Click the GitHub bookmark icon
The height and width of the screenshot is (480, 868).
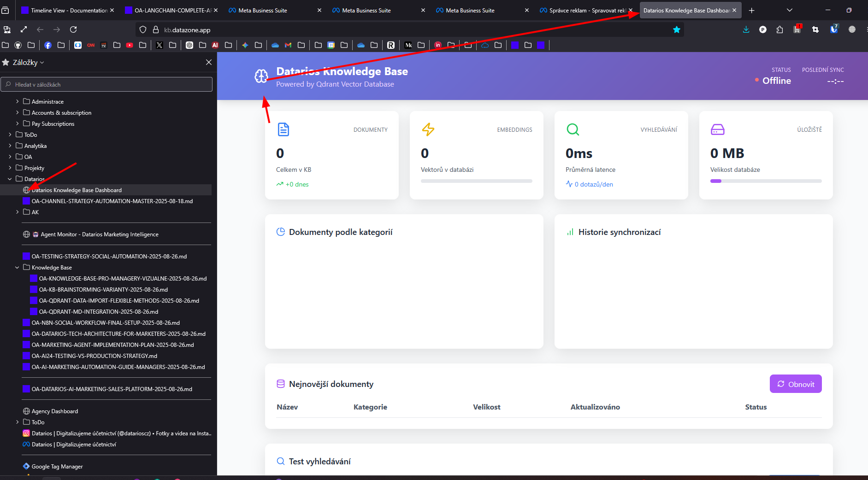tap(18, 45)
